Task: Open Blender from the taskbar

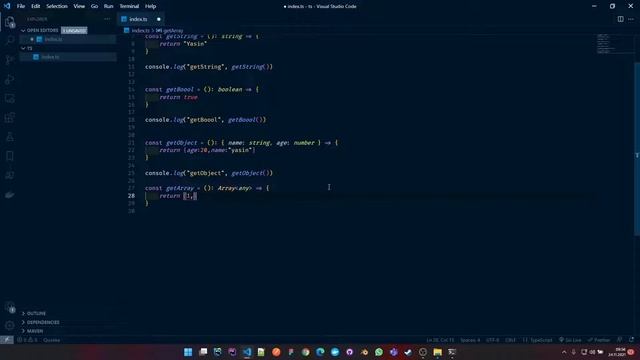Action: point(364,352)
